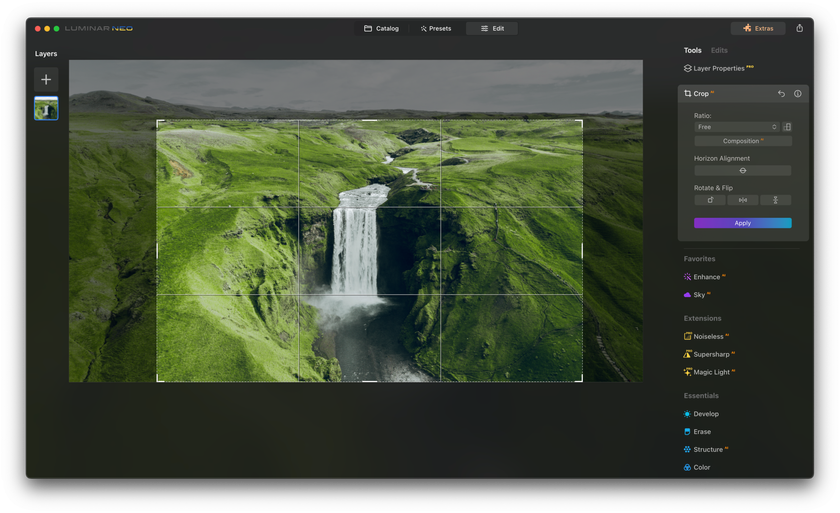The image size is (840, 513).
Task: Flip the image horizontally
Action: pos(742,200)
